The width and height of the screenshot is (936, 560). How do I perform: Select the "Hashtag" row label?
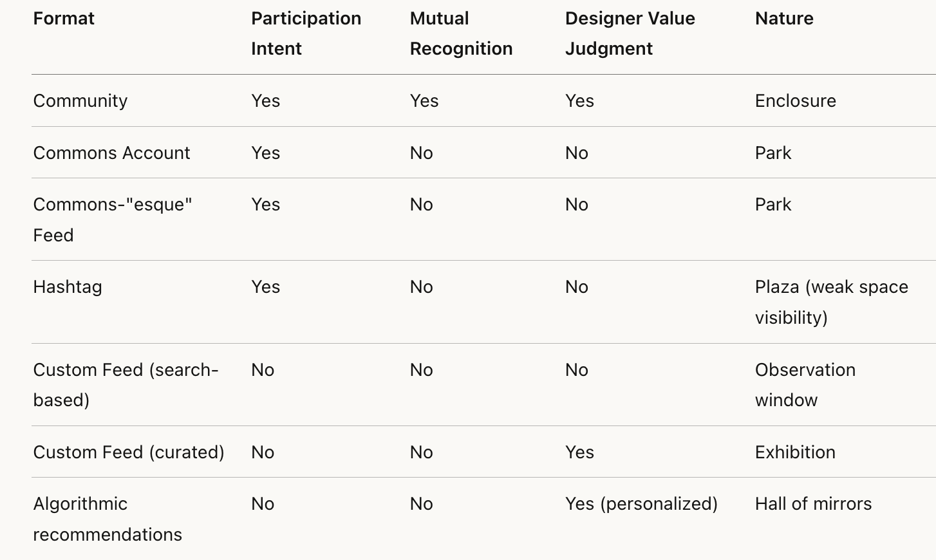tap(68, 287)
